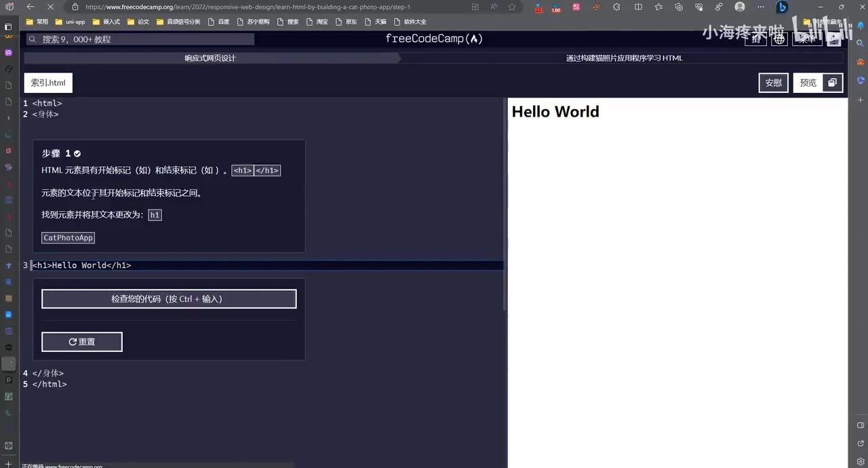Click the edge sidebar bell icon
Screen dimensions: 868x468
coord(861,27)
